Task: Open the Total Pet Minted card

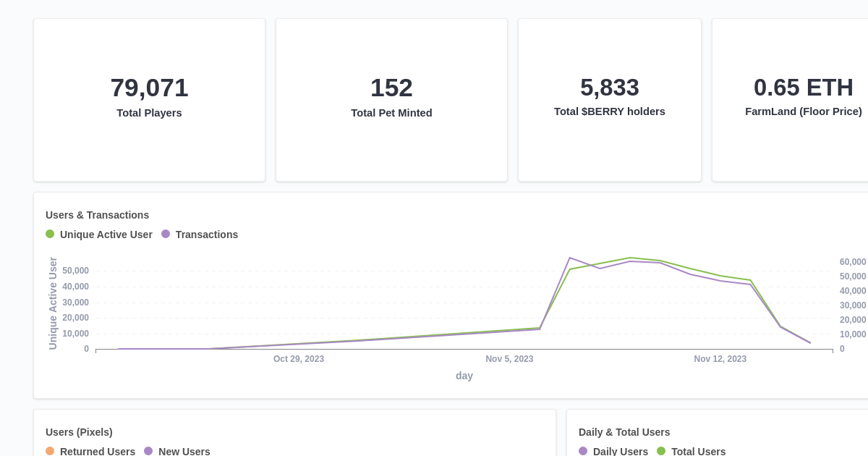Action: [391, 99]
